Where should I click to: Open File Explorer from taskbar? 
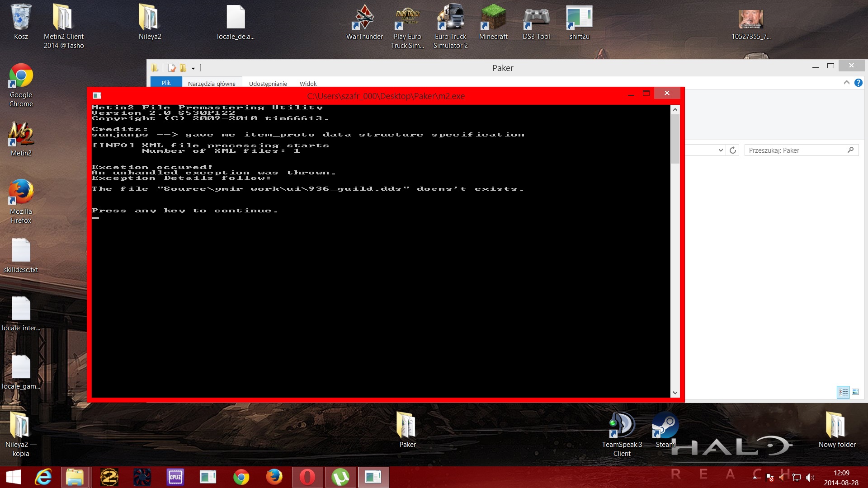[x=75, y=477]
